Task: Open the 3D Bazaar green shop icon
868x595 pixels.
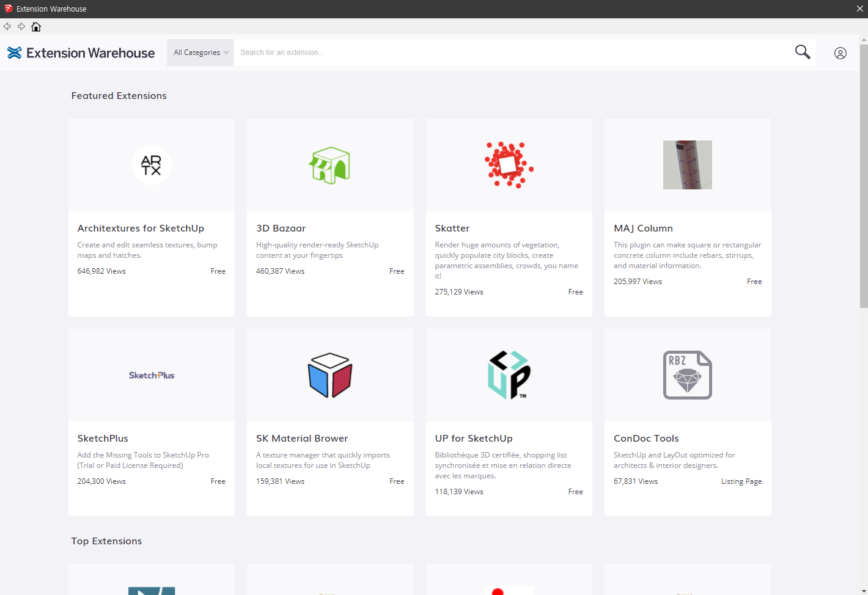Action: (x=330, y=165)
